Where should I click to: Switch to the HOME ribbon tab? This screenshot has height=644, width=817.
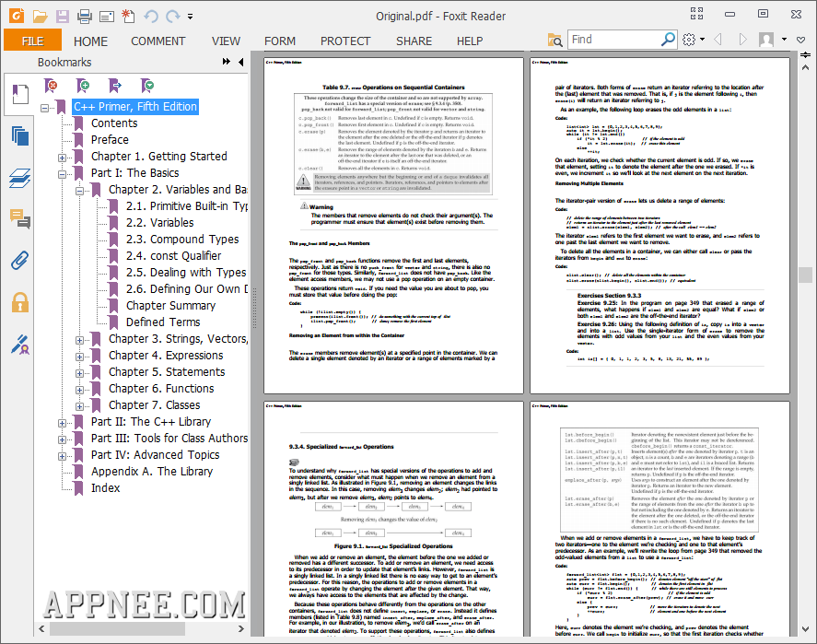tap(90, 41)
